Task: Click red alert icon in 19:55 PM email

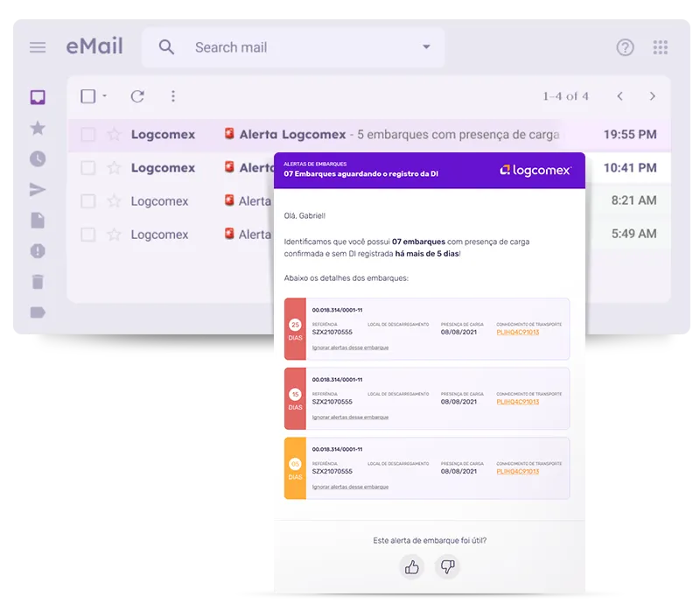Action: [229, 134]
